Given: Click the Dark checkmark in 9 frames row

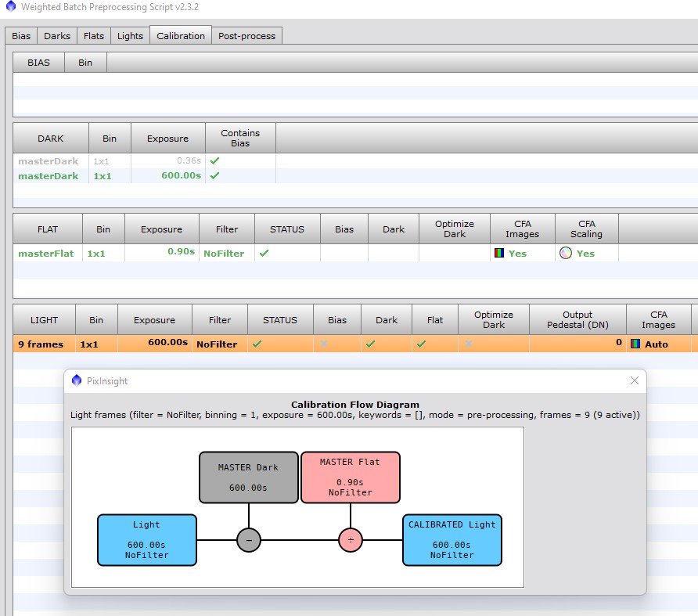Looking at the screenshot, I should [370, 344].
